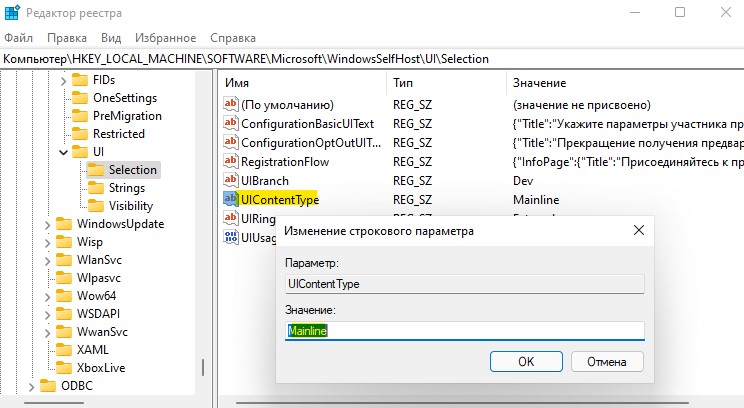The image size is (744, 408).
Task: Expand the Wow64 tree node
Action: tap(47, 297)
